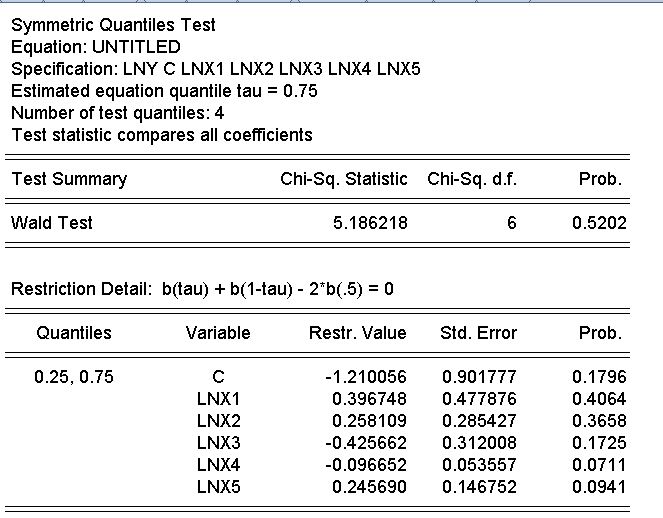The height and width of the screenshot is (518, 663).
Task: Select the Specification line with LNY C LNX1
Action: coord(215,69)
